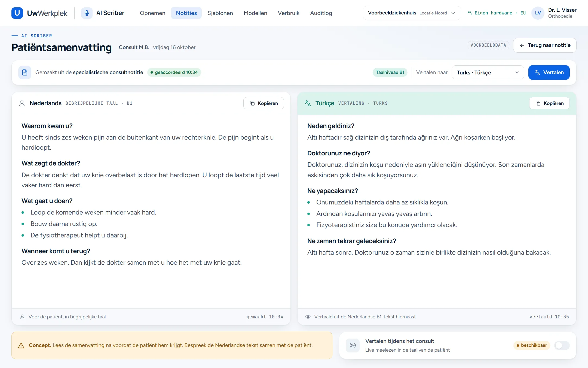This screenshot has width=588, height=368.
Task: Click the warning triangle in Concept banner
Action: (21, 345)
